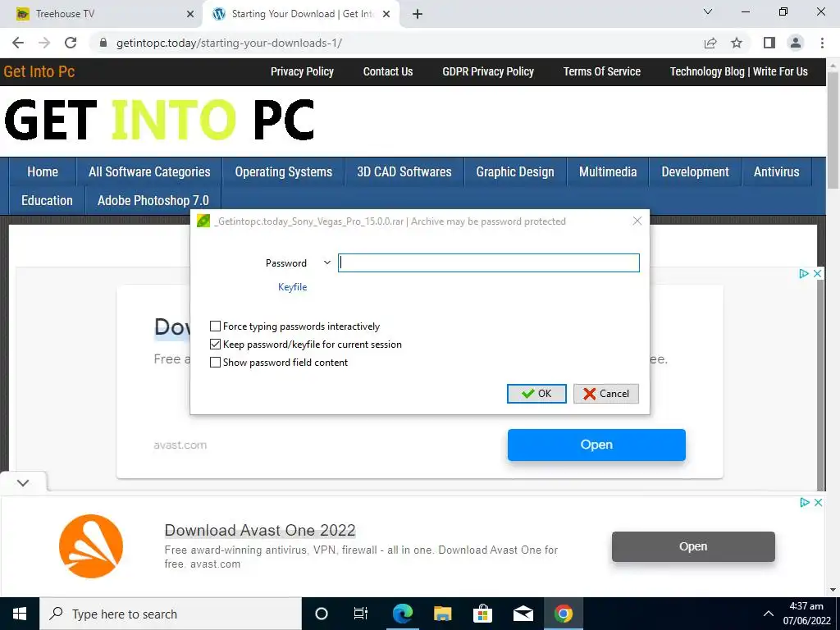
Task: Open Technology Blog | Write For Us link
Action: 739,72
